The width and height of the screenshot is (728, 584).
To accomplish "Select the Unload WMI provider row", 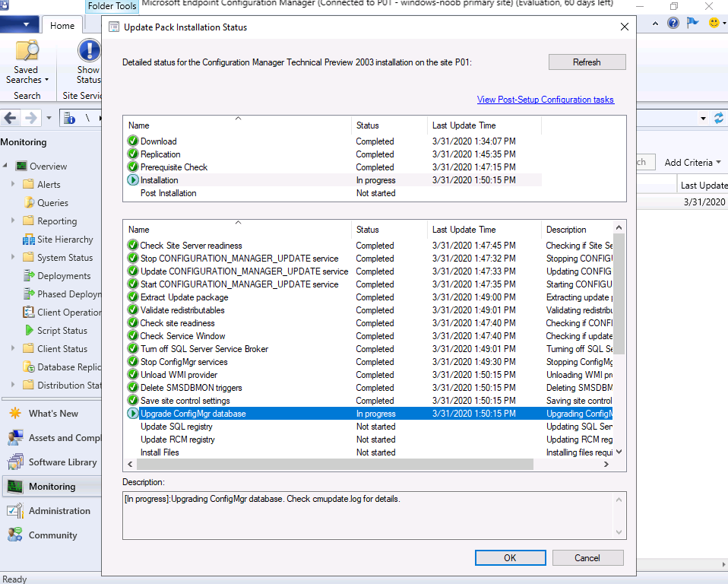I will (x=369, y=375).
